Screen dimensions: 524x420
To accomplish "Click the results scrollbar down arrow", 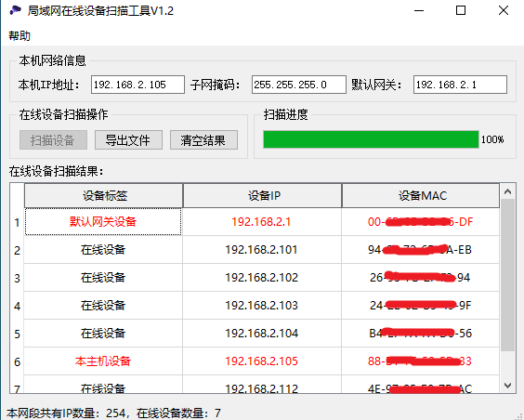I will 508,386.
